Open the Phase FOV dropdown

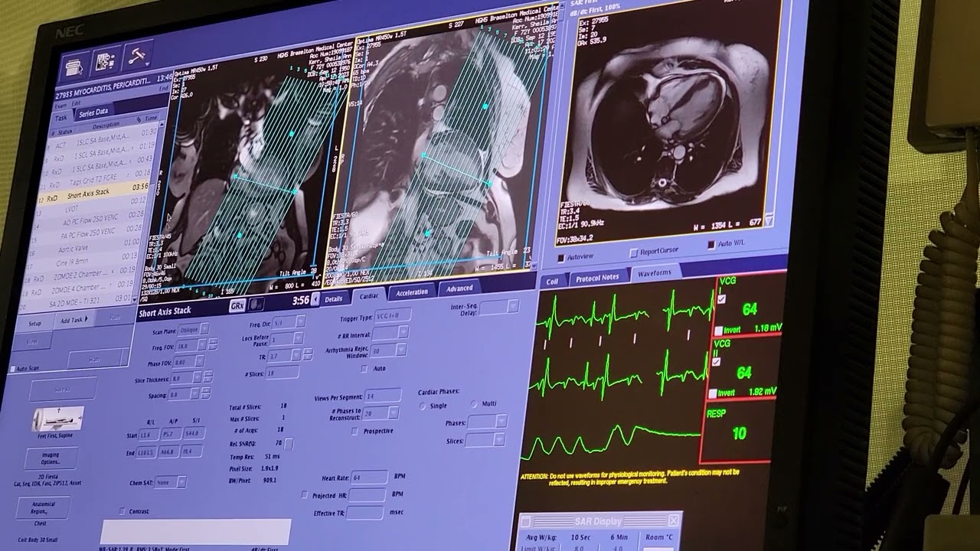click(x=201, y=361)
